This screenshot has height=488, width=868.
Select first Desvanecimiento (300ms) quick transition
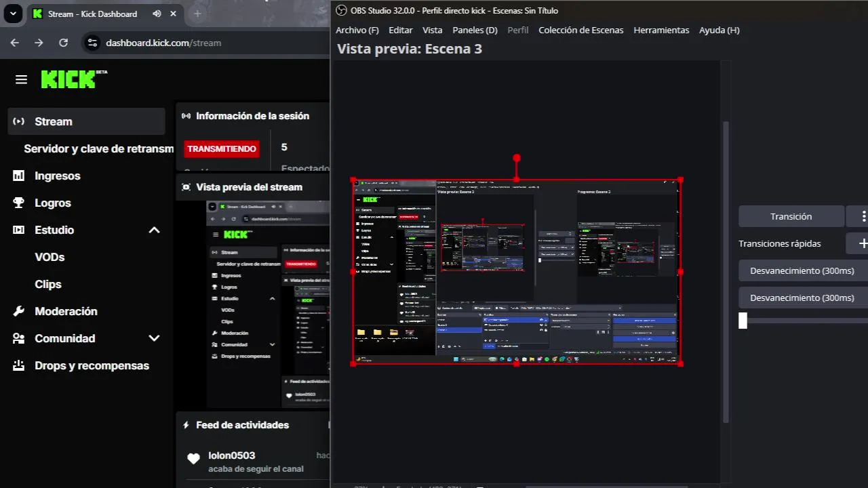[x=803, y=270]
